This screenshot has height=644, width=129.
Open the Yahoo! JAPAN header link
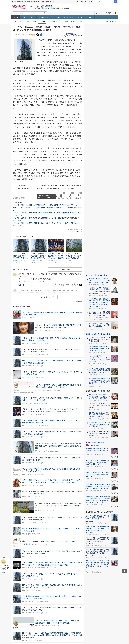pyautogui.click(x=82, y=2)
